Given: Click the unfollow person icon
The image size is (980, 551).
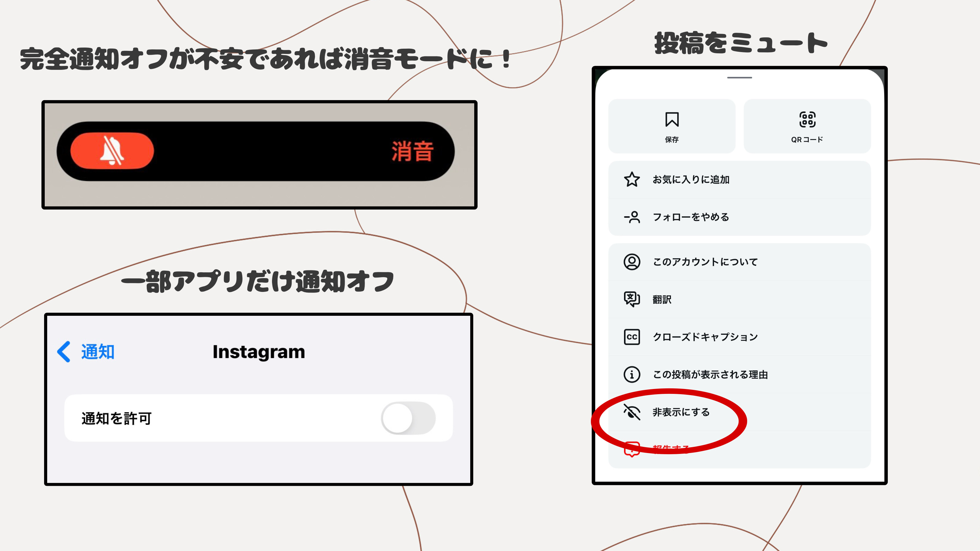Looking at the screenshot, I should (x=632, y=217).
